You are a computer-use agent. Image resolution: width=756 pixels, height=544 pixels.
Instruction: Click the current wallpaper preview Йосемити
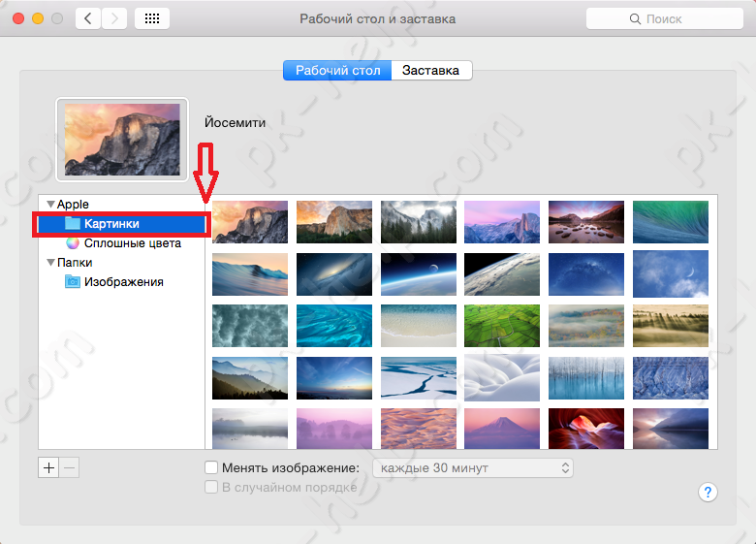(x=122, y=140)
